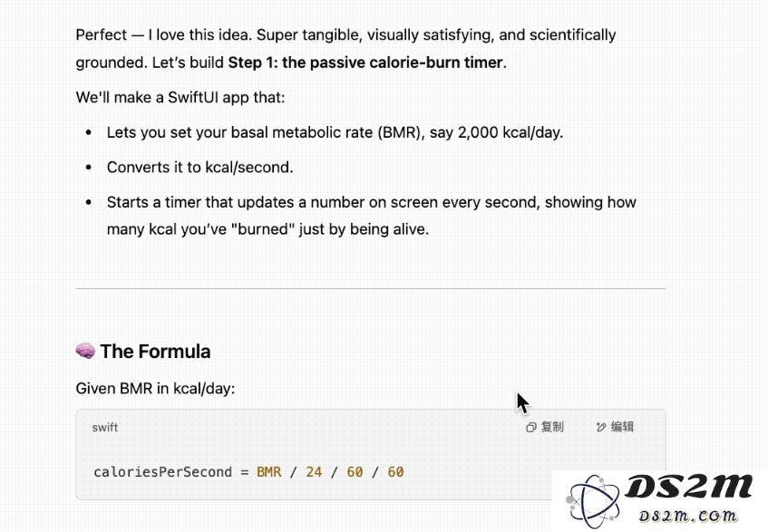The image size is (768, 532).
Task: Click the large DS2M watermark lettering
Action: tap(688, 488)
